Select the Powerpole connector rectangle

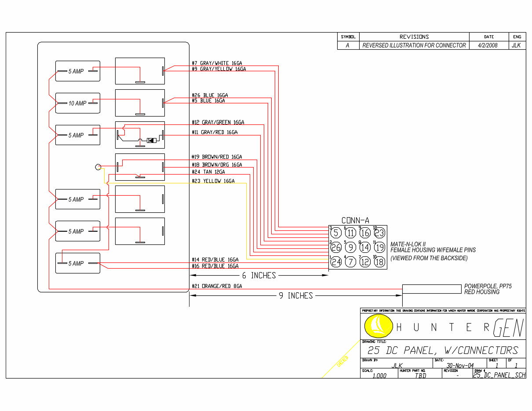tap(432, 289)
